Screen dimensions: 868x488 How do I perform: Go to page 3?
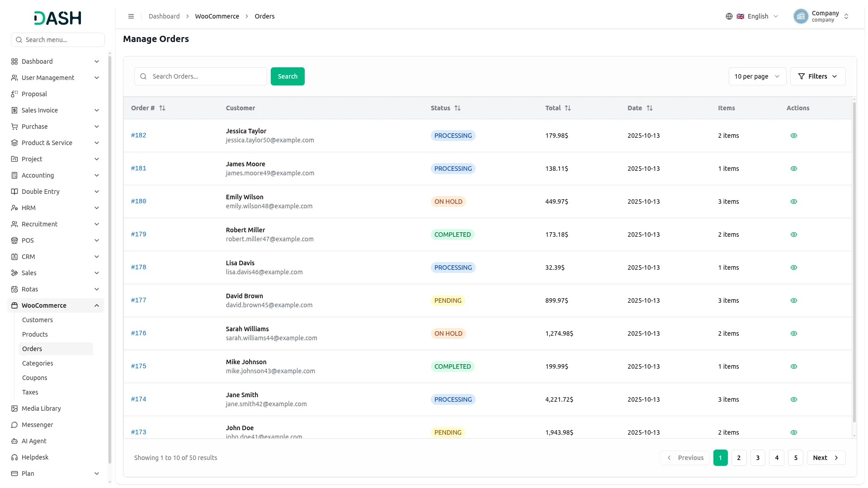tap(758, 458)
